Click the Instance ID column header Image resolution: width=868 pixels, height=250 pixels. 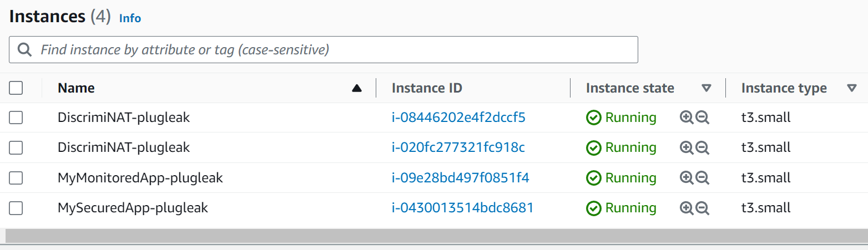point(426,88)
